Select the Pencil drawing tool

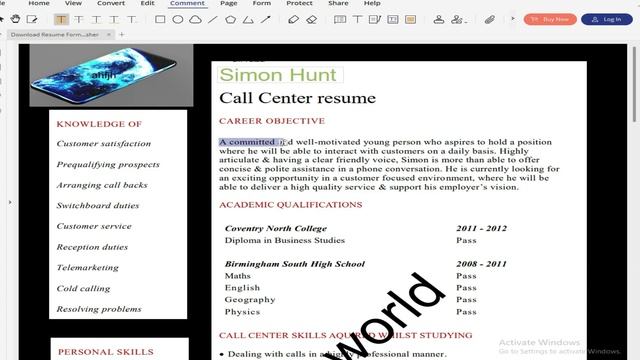(x=293, y=19)
